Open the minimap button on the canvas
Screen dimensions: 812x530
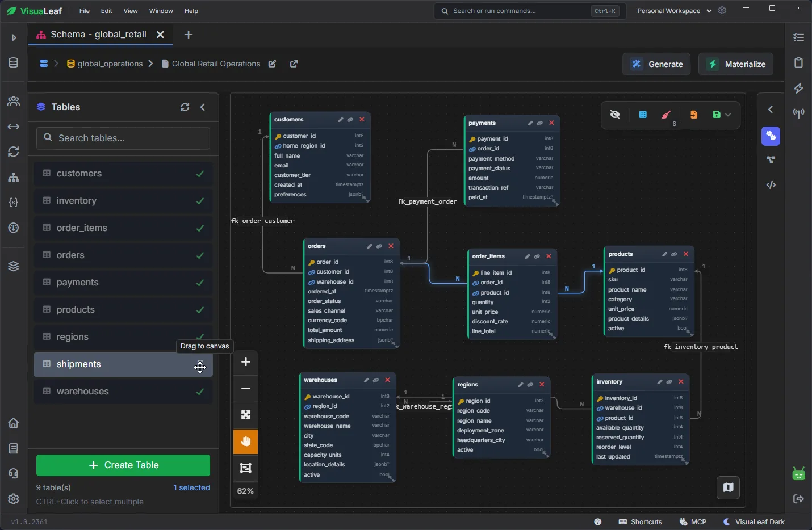click(x=729, y=487)
